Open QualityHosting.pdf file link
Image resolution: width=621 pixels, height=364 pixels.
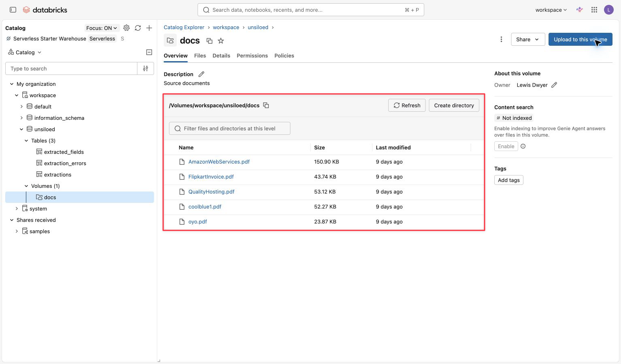pyautogui.click(x=211, y=192)
